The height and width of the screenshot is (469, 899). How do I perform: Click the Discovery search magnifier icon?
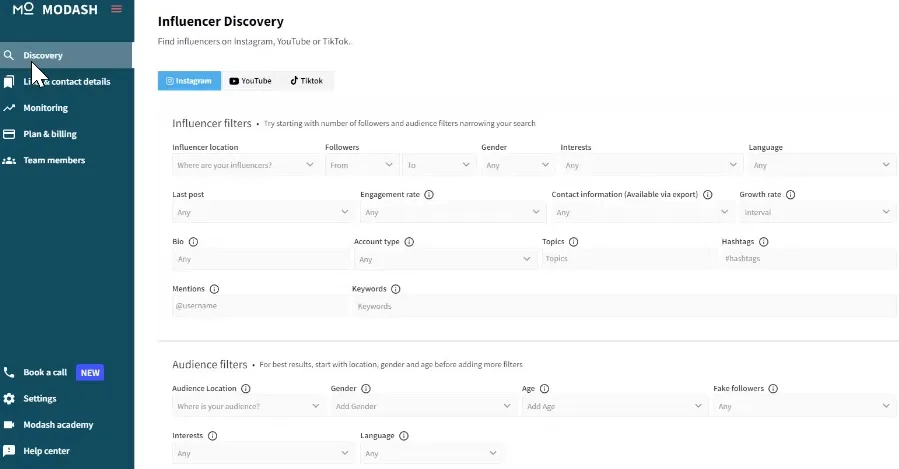pyautogui.click(x=9, y=55)
